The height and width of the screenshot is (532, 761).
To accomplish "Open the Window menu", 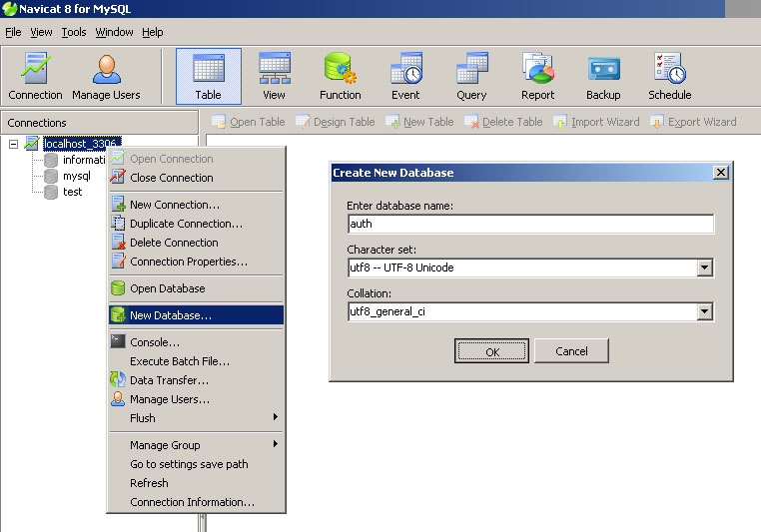I will 114,33.
